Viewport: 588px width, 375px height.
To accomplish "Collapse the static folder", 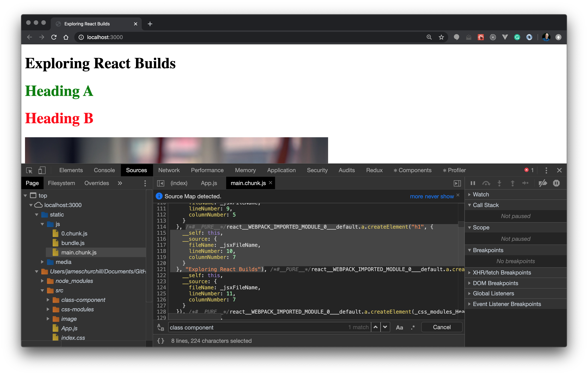I will tap(37, 215).
